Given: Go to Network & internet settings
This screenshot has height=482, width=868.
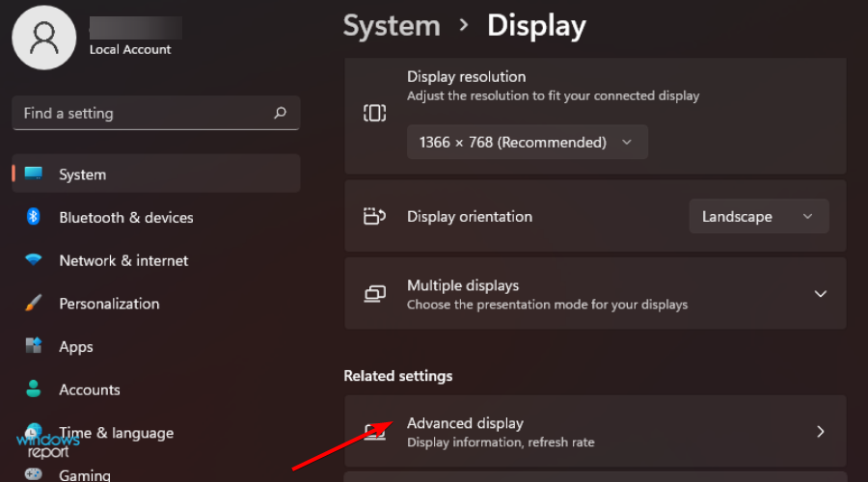Looking at the screenshot, I should 123,260.
